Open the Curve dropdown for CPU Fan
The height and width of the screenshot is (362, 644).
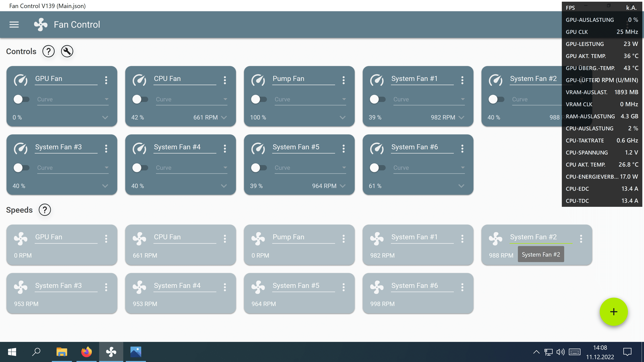[x=192, y=99]
